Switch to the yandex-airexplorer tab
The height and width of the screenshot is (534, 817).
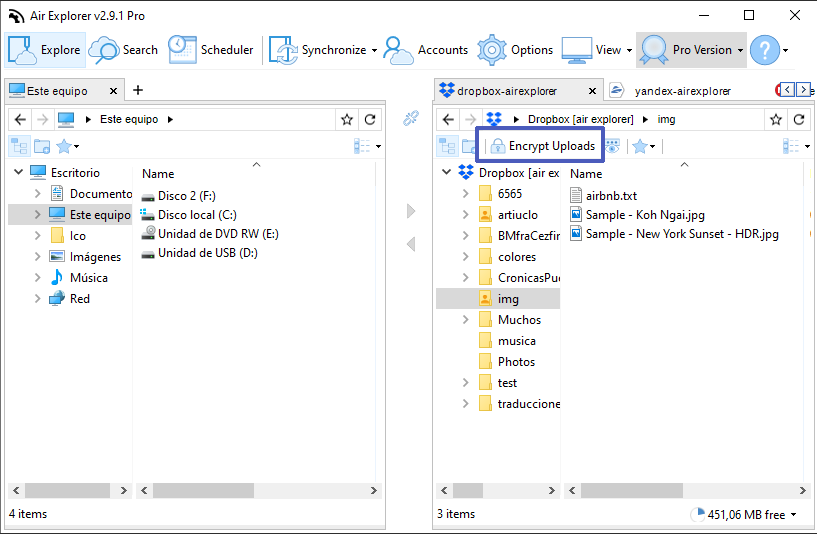[x=682, y=91]
